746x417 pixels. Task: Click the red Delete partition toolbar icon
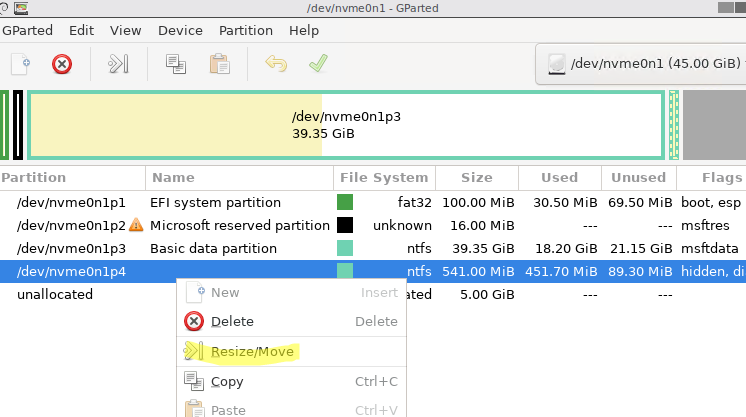pos(62,64)
